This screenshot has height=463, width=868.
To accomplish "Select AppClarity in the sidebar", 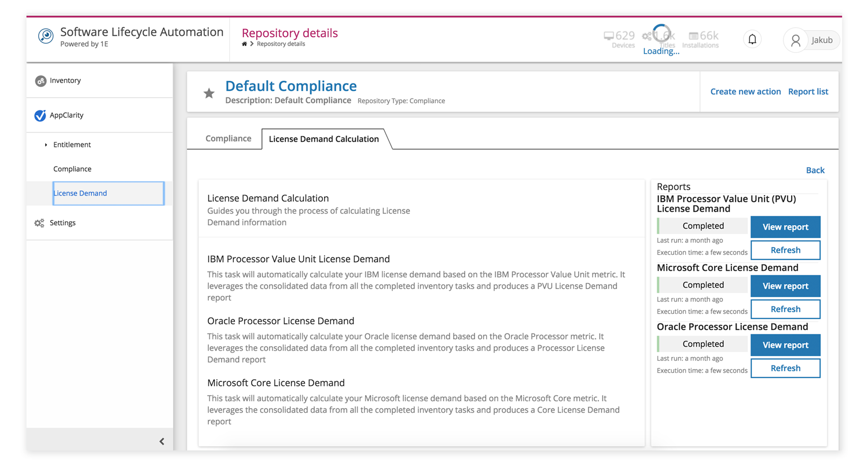I will (x=100, y=115).
